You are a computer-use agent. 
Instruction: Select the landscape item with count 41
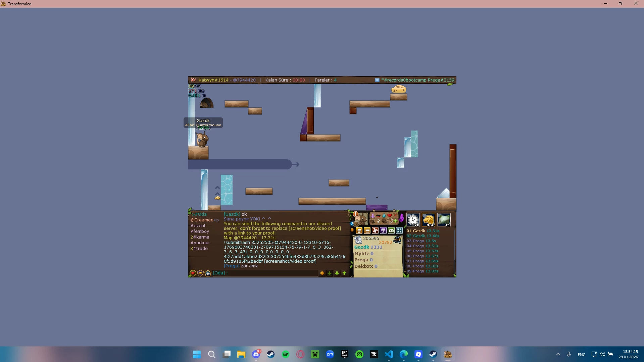[x=444, y=220]
